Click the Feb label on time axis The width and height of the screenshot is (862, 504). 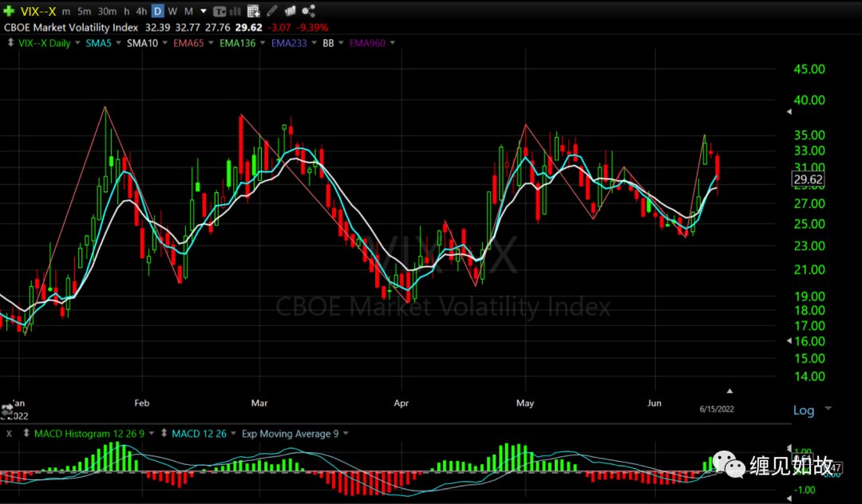point(142,403)
